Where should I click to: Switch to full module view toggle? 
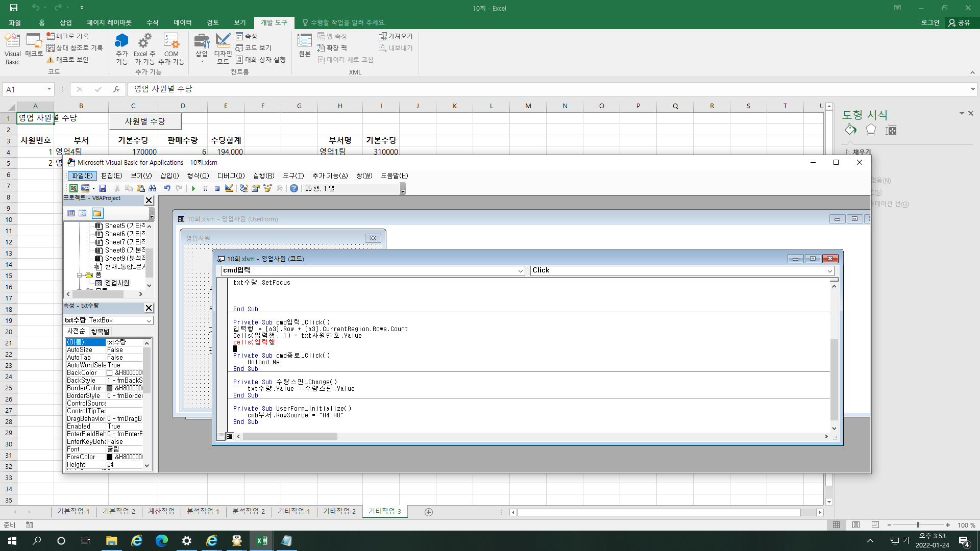point(230,436)
